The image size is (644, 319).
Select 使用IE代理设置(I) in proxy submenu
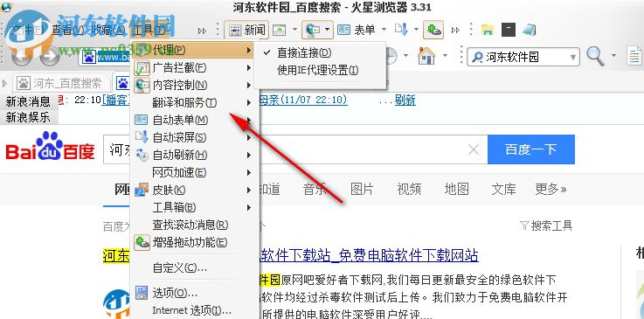point(320,70)
